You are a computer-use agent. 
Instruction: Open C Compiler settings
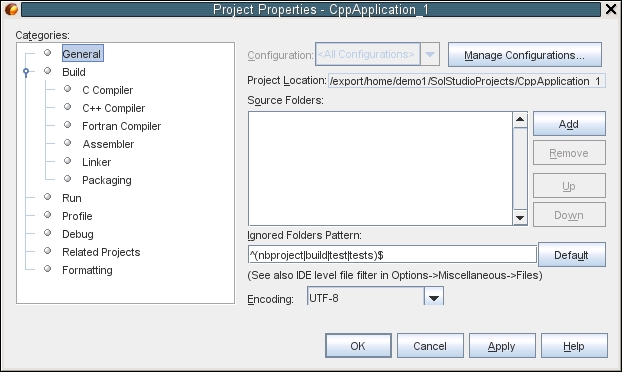108,90
